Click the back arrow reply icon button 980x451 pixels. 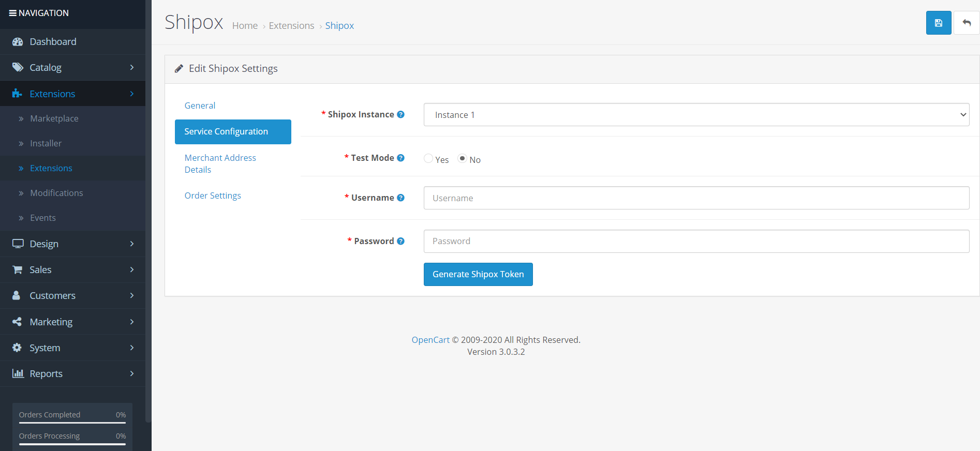[x=966, y=23]
